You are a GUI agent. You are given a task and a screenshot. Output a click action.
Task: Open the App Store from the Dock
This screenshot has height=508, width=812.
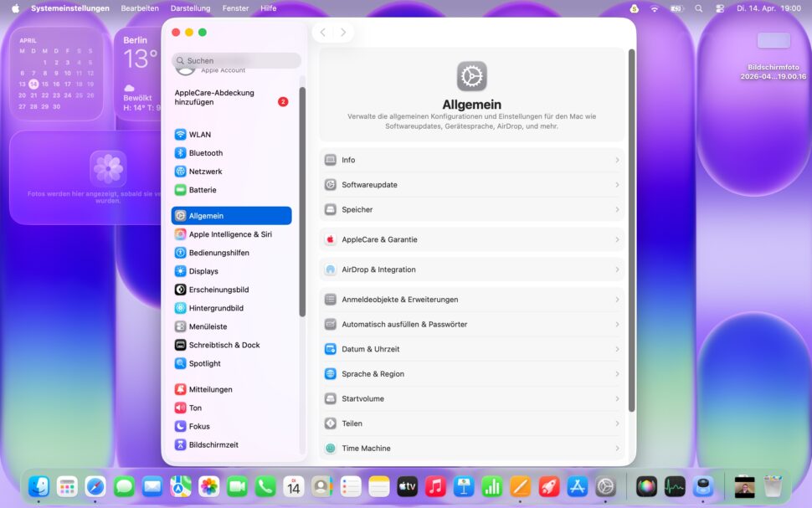(577, 486)
